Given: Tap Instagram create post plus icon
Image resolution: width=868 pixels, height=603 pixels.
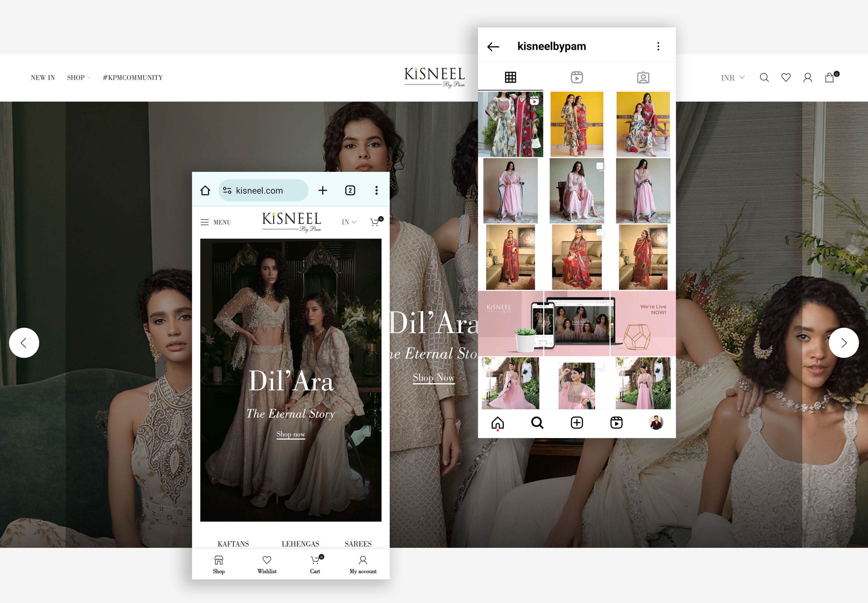Looking at the screenshot, I should [577, 422].
